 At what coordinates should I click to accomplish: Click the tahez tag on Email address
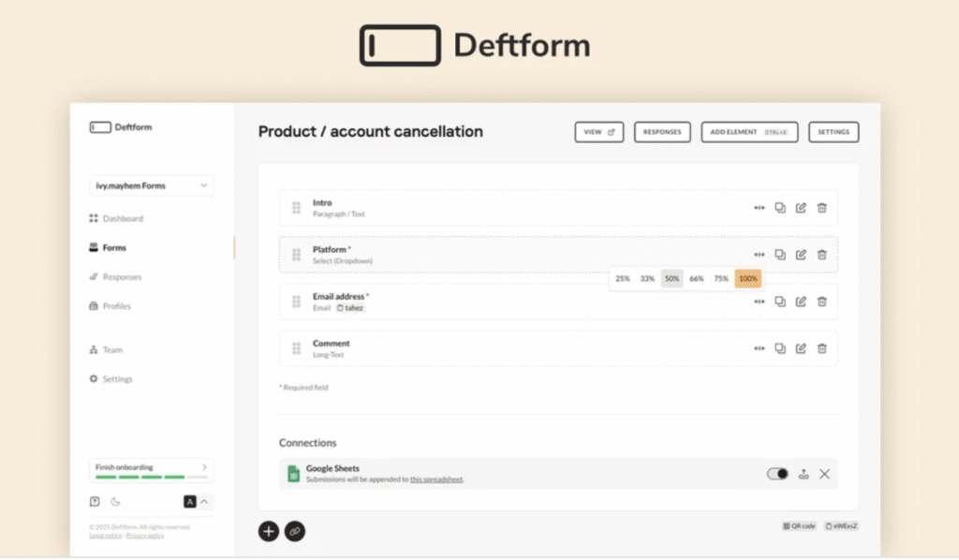click(350, 308)
